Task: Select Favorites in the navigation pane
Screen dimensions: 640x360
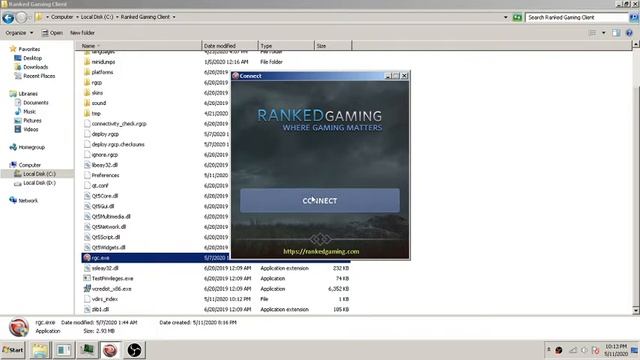Action: coord(29,49)
